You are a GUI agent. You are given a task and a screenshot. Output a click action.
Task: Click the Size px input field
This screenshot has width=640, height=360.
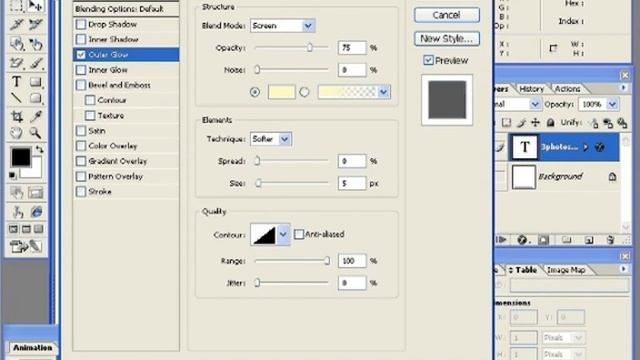point(352,183)
